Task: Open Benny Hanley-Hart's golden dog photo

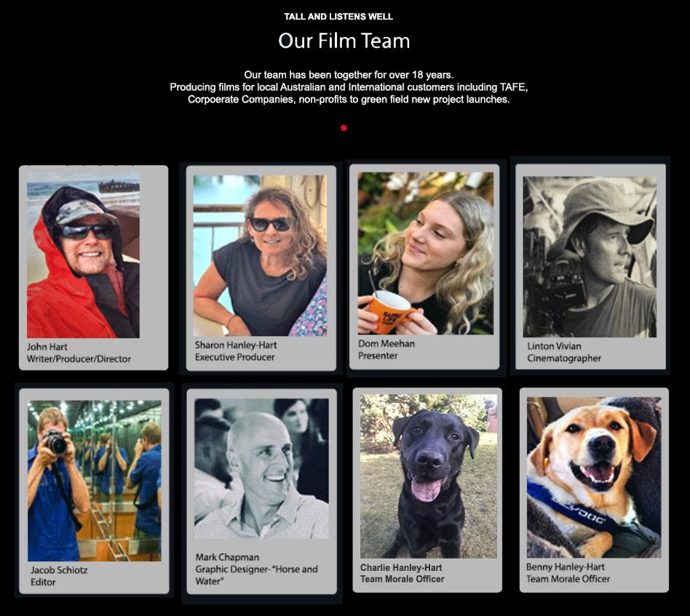Action: tap(594, 478)
